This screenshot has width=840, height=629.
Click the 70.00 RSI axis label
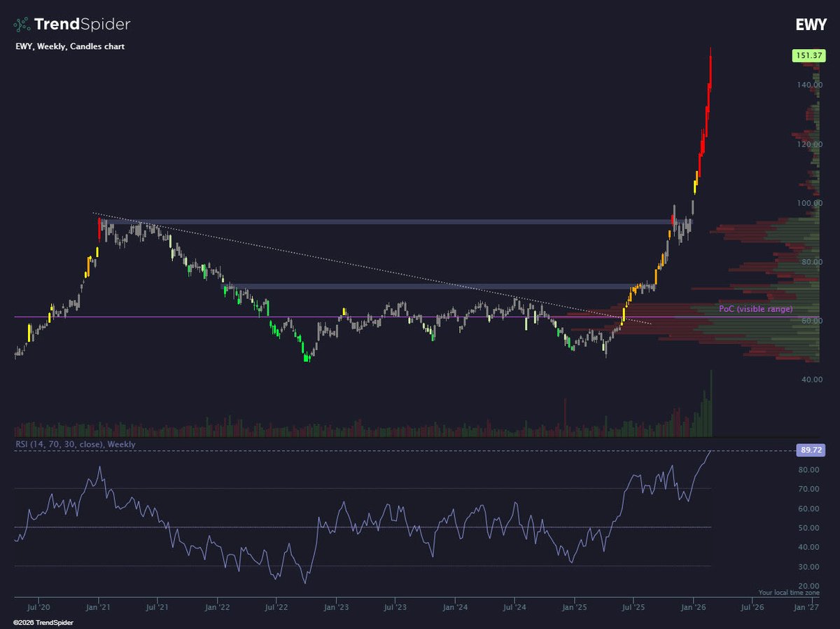[811, 489]
